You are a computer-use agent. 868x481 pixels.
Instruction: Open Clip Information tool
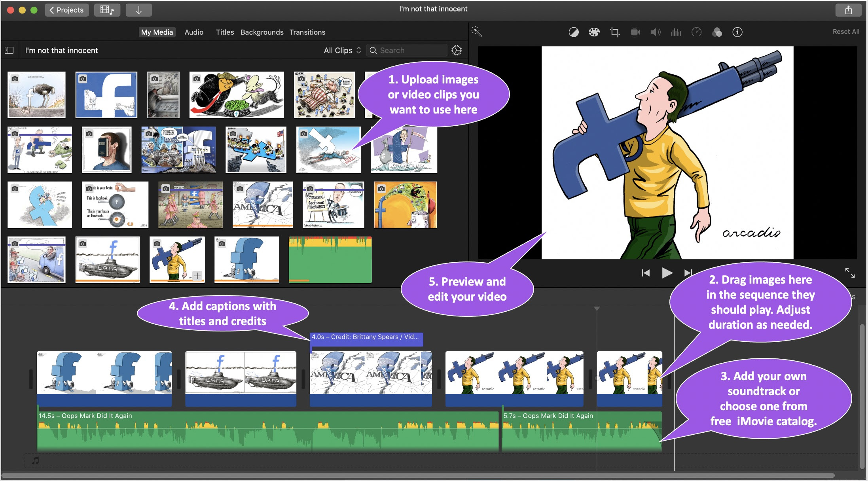[737, 32]
